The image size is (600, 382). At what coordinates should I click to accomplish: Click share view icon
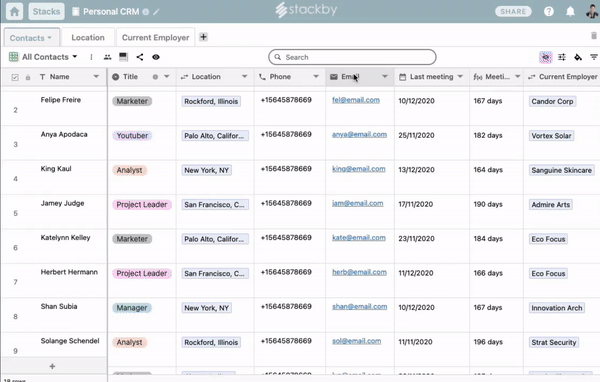click(140, 57)
